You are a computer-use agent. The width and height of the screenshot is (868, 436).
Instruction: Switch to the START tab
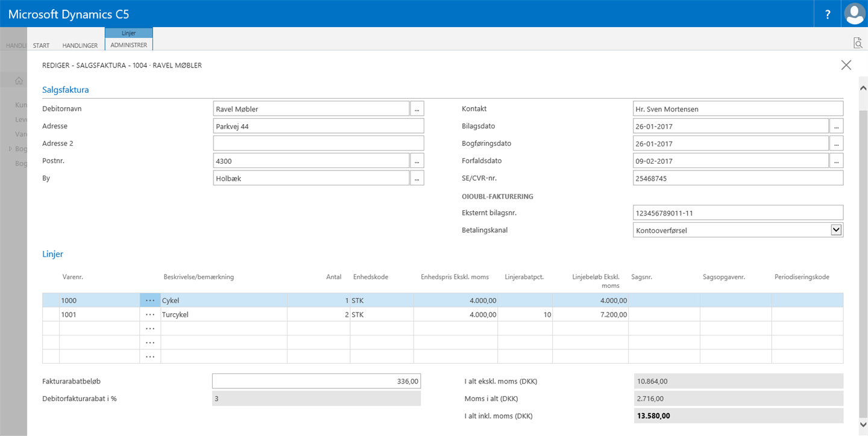(41, 45)
